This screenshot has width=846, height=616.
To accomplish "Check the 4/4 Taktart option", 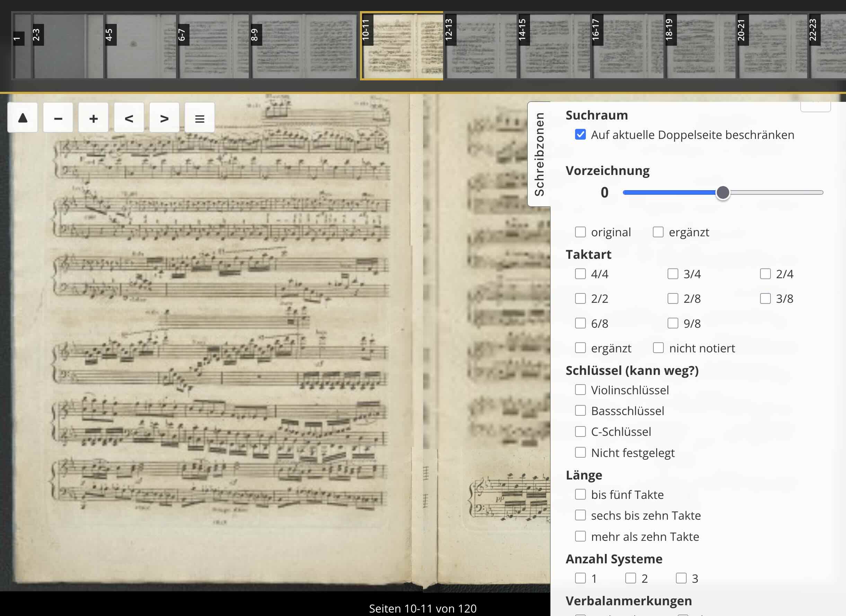I will pyautogui.click(x=580, y=273).
